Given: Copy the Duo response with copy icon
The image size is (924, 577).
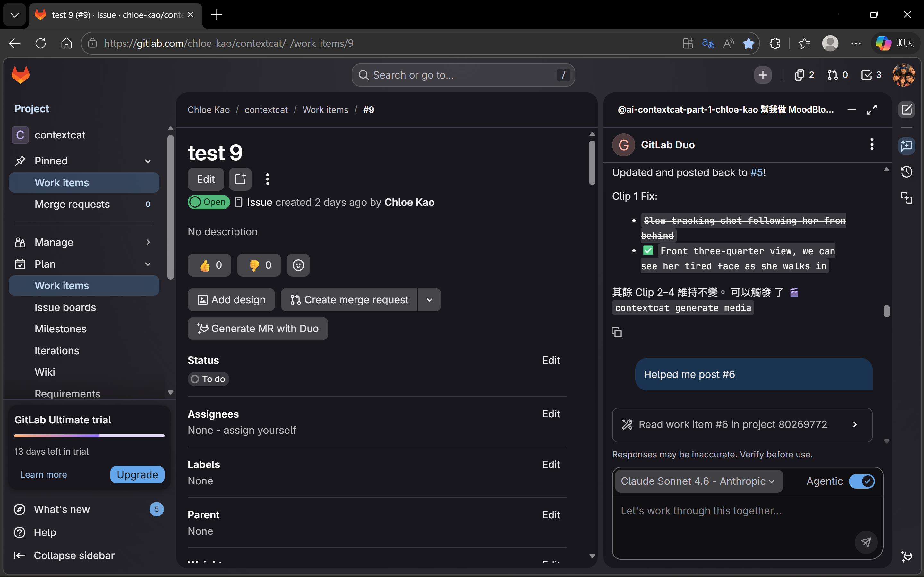Looking at the screenshot, I should [617, 332].
